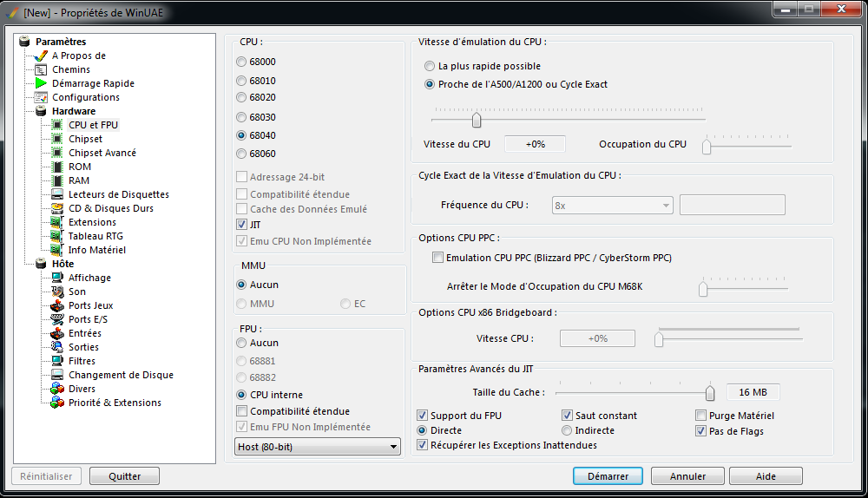The height and width of the screenshot is (498, 868).
Task: Enable Purge Matériel checkbox
Action: 700,416
